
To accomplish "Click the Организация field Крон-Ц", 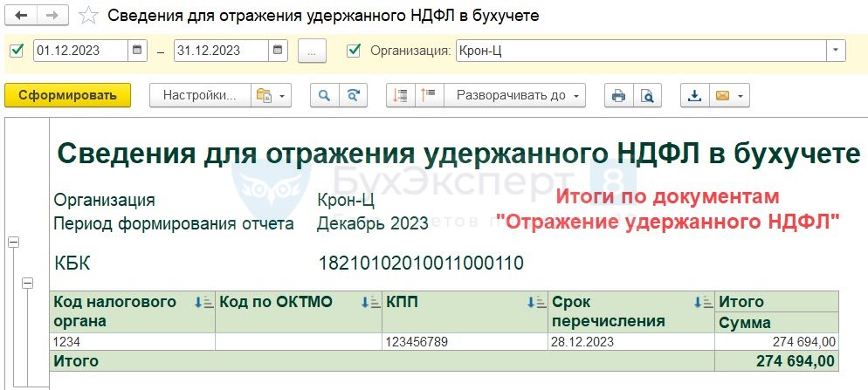I will pyautogui.click(x=642, y=51).
